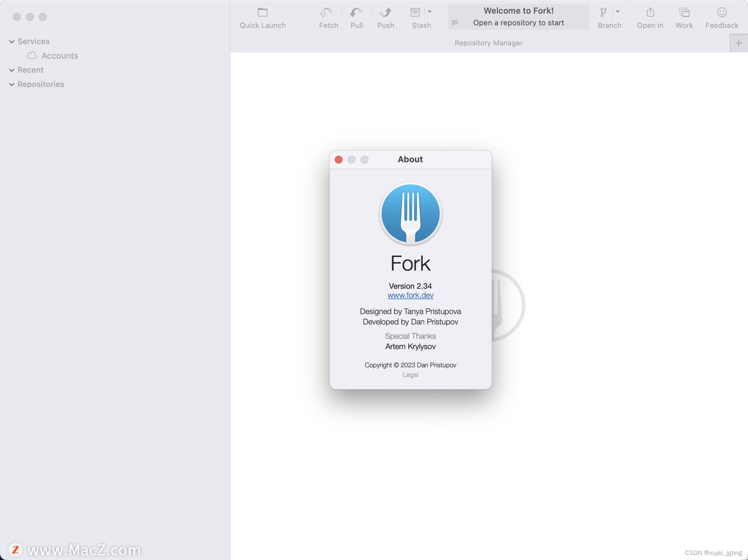
Task: Click the Quick Launch icon
Action: (263, 13)
